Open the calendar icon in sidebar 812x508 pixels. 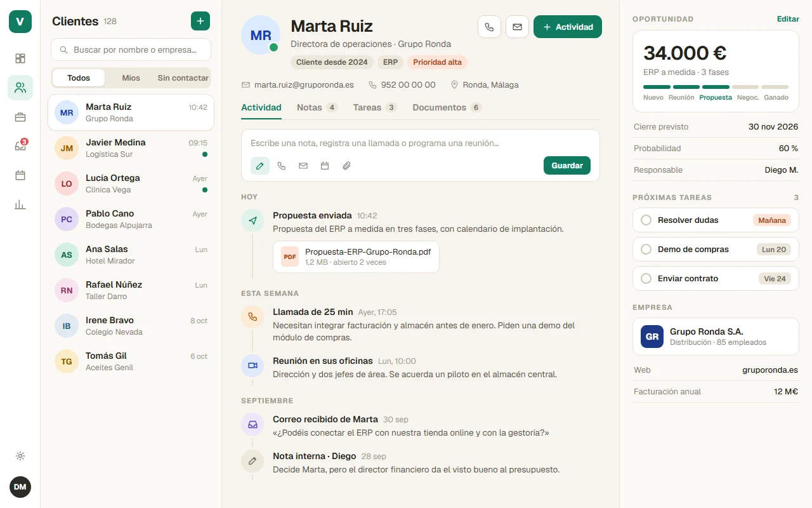[x=20, y=175]
